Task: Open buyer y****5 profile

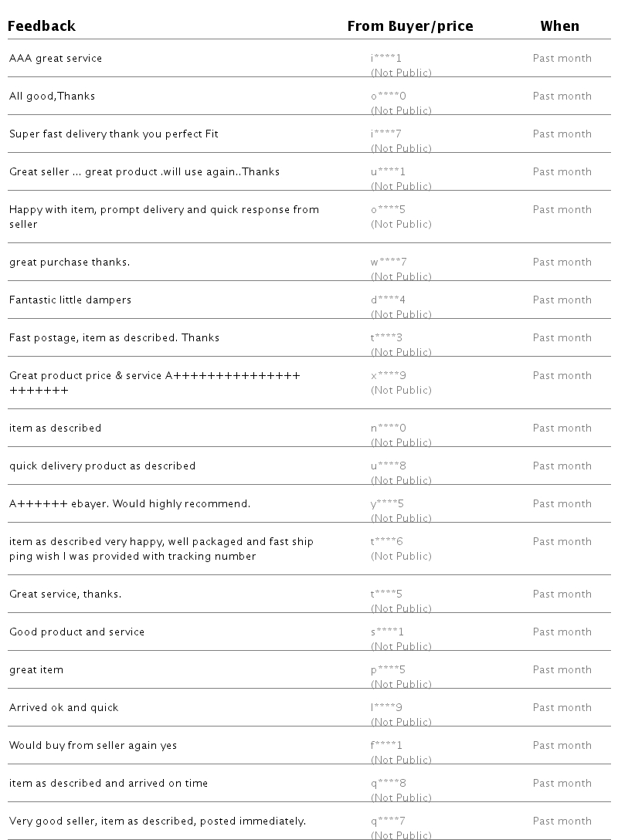Action: pyautogui.click(x=387, y=504)
